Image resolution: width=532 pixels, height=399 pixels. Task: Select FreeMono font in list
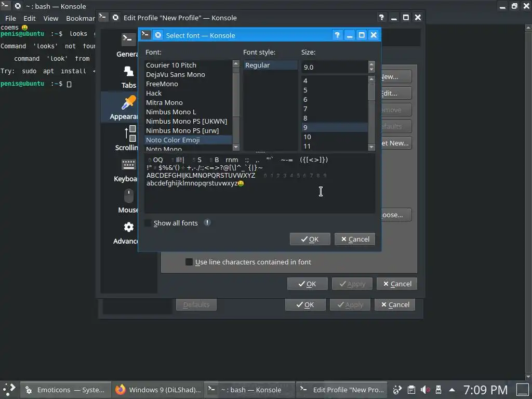(x=188, y=84)
